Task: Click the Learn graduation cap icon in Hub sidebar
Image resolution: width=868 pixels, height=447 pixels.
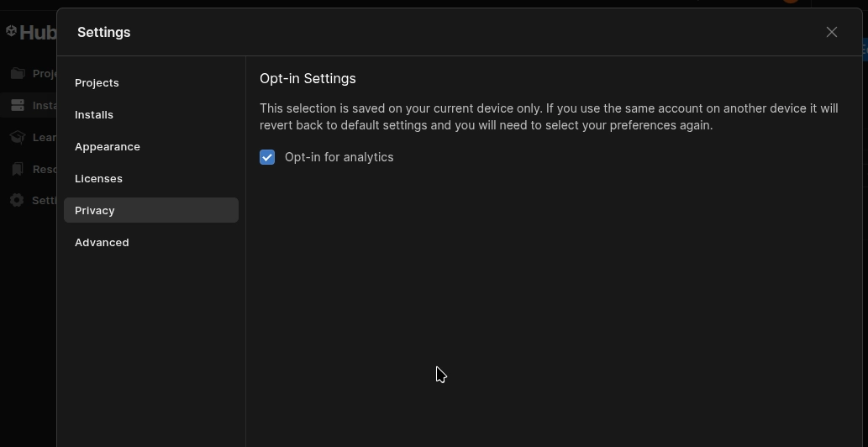Action: 18,137
